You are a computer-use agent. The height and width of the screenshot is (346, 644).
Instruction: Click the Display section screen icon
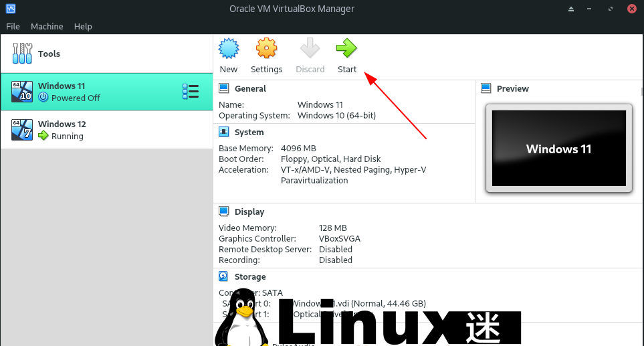click(x=224, y=211)
